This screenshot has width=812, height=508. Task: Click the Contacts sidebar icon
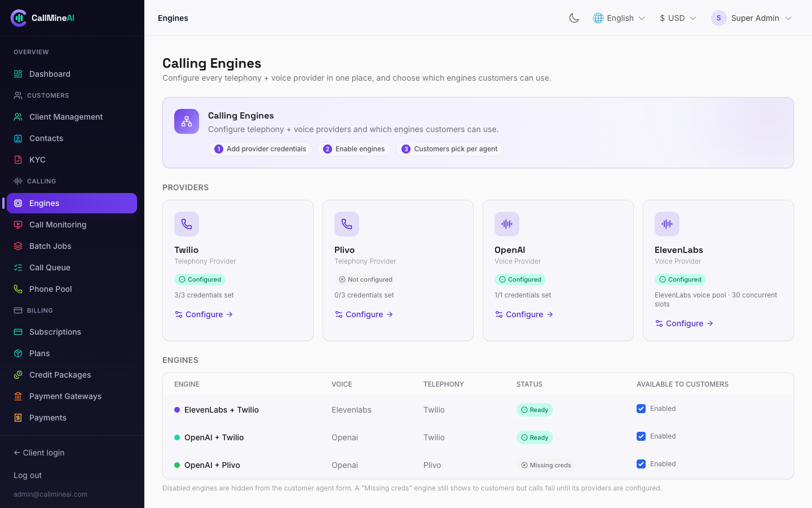pos(18,138)
